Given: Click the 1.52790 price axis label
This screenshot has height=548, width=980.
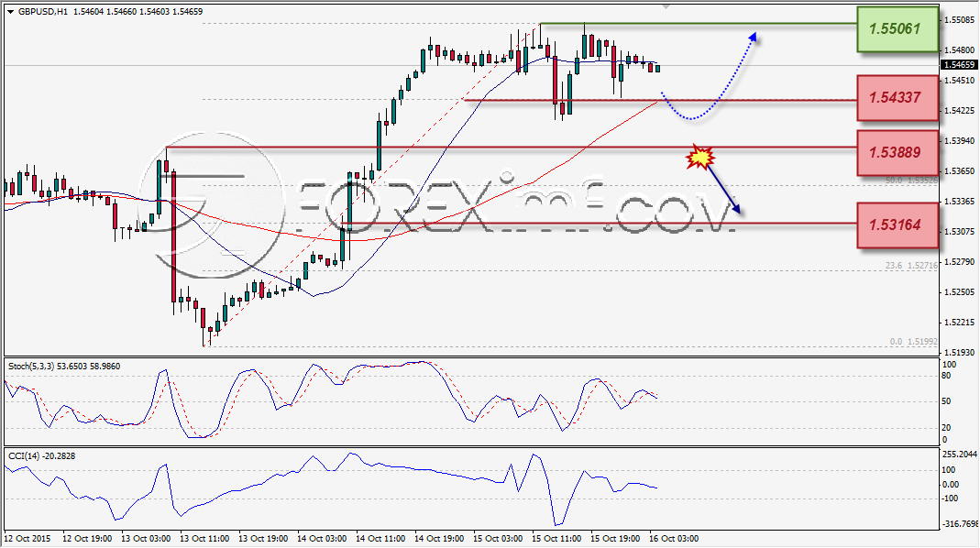Looking at the screenshot, I should [x=959, y=261].
